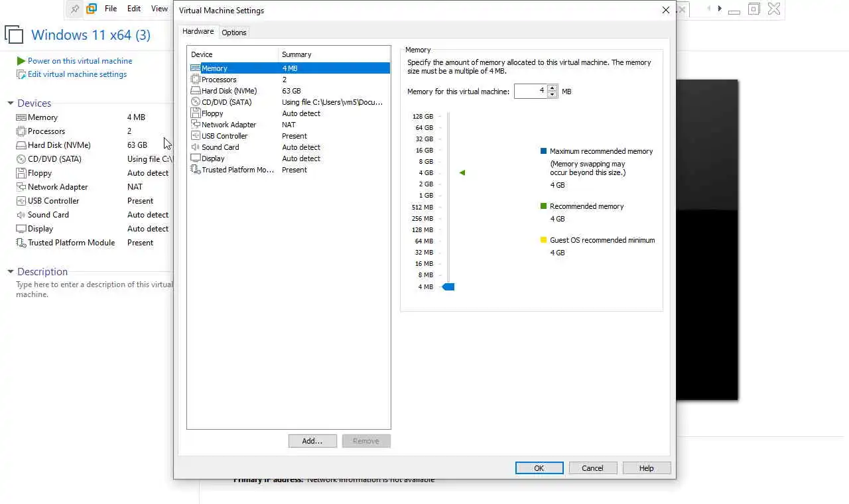The width and height of the screenshot is (849, 504).
Task: Click the blue memory slider handle at 4 MB
Action: (x=448, y=286)
